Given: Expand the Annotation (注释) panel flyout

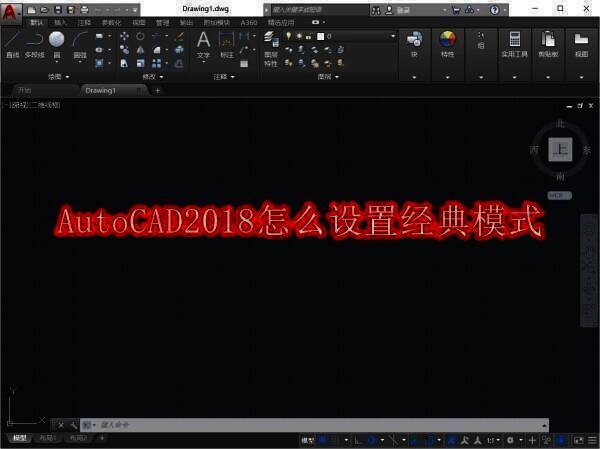Looking at the screenshot, I should (x=224, y=77).
